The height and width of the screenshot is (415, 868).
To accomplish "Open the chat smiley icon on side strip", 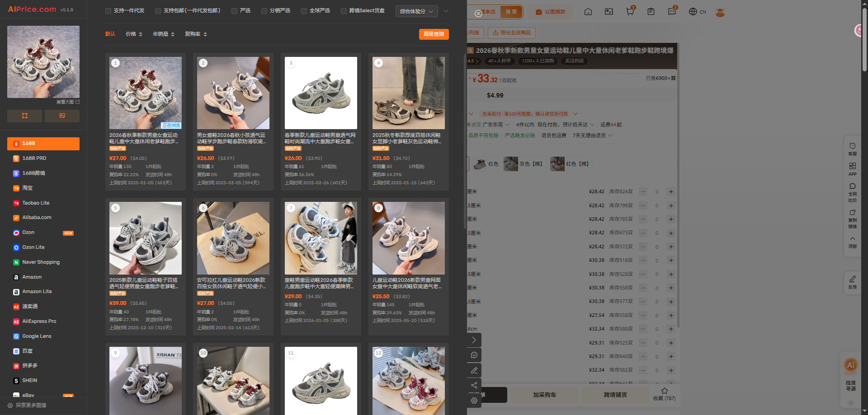I will click(474, 355).
